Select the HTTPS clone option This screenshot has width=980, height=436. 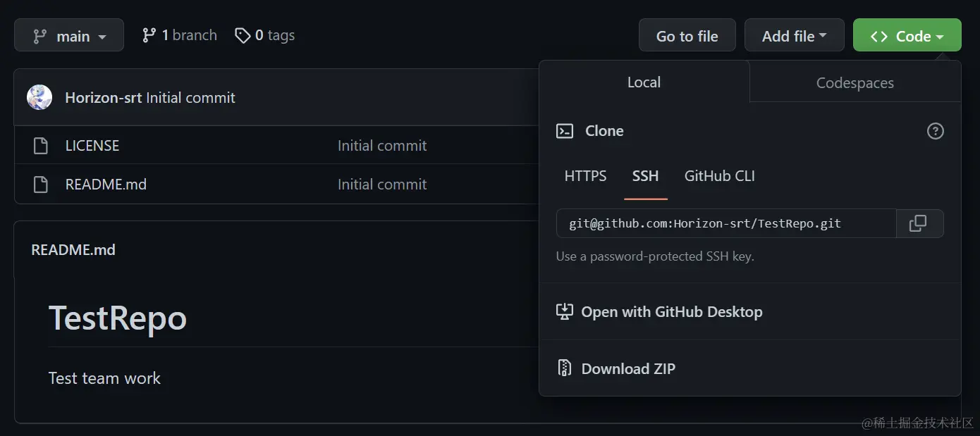(585, 176)
